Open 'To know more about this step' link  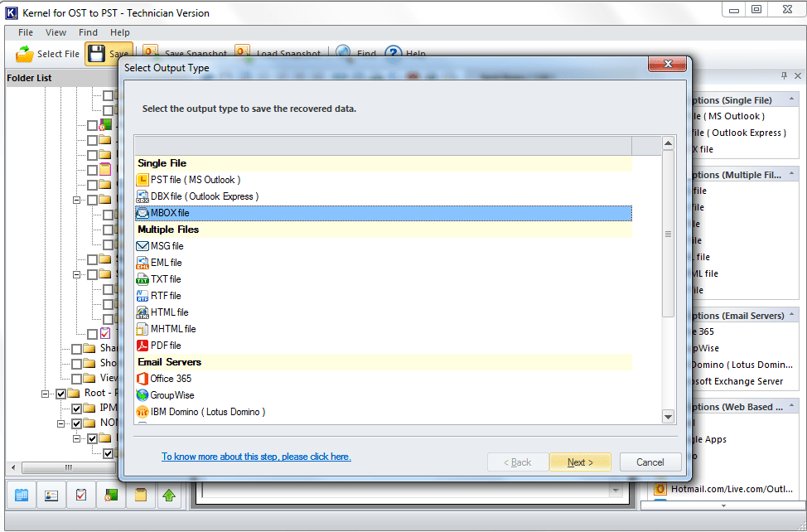[256, 457]
